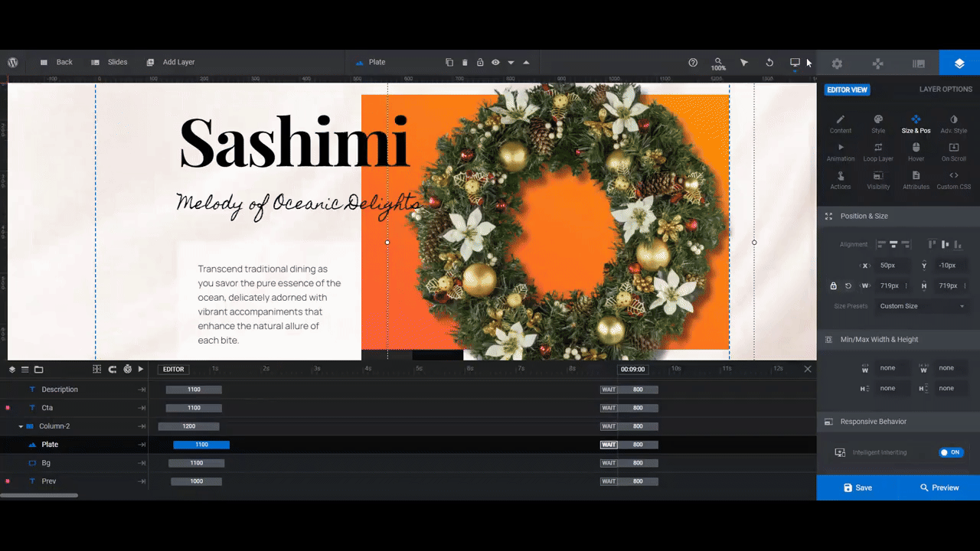980x551 pixels.
Task: Open the Layer Options layers tab
Action: click(959, 64)
